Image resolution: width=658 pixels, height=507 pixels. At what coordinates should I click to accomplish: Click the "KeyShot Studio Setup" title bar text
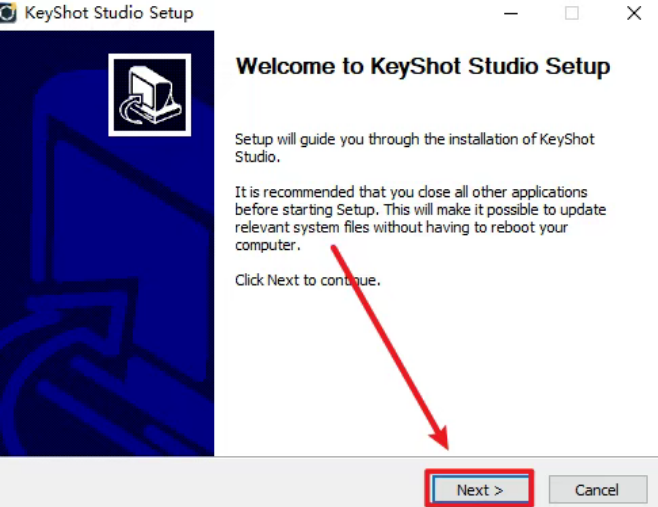[109, 13]
